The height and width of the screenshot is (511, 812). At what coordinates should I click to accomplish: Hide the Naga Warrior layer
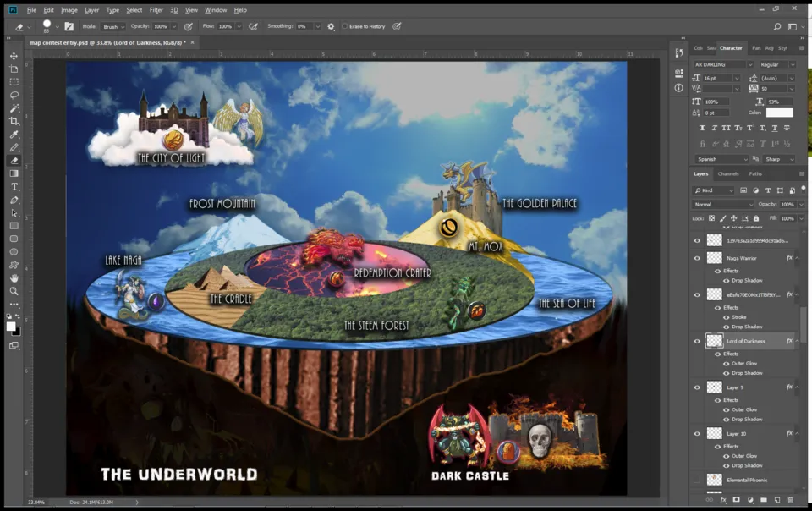click(x=697, y=258)
